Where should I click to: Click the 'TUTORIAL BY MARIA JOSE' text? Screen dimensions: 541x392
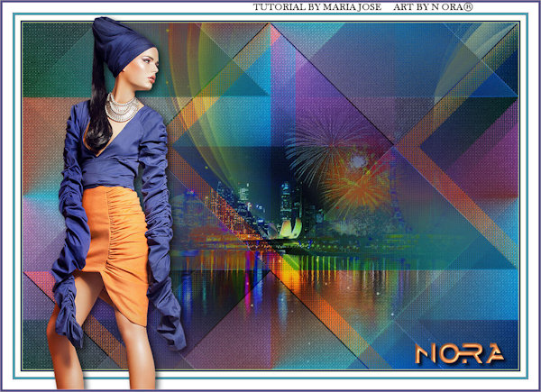pos(317,7)
